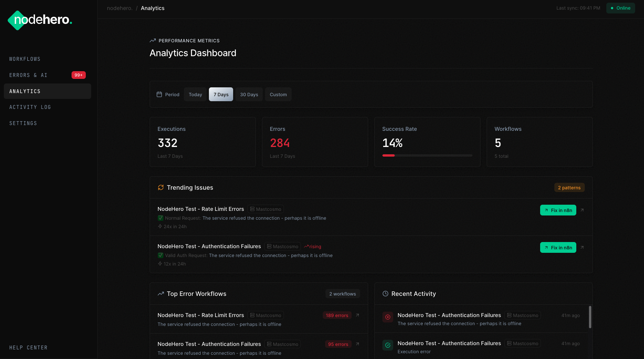
Task: Open the Help Center link
Action: coord(28,347)
